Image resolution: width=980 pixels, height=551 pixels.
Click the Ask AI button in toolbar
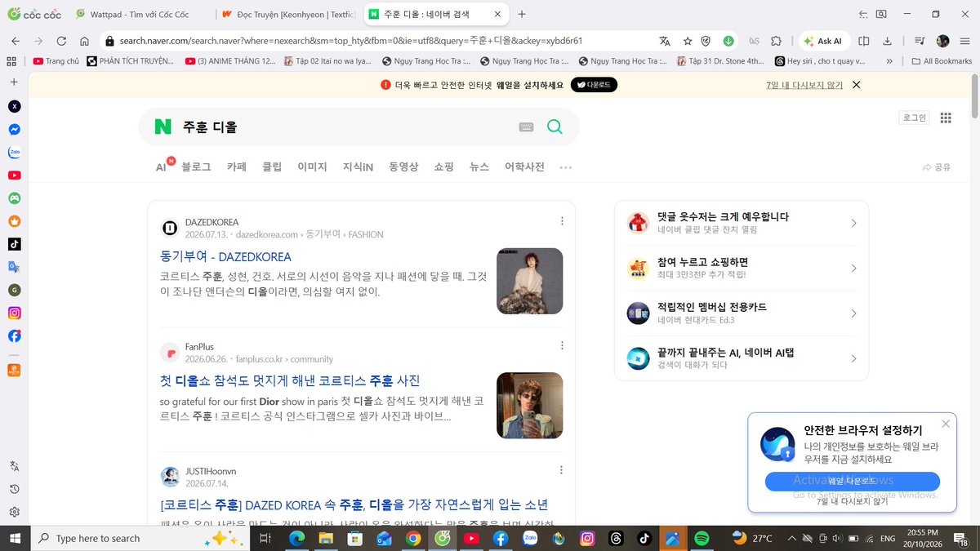pos(826,41)
